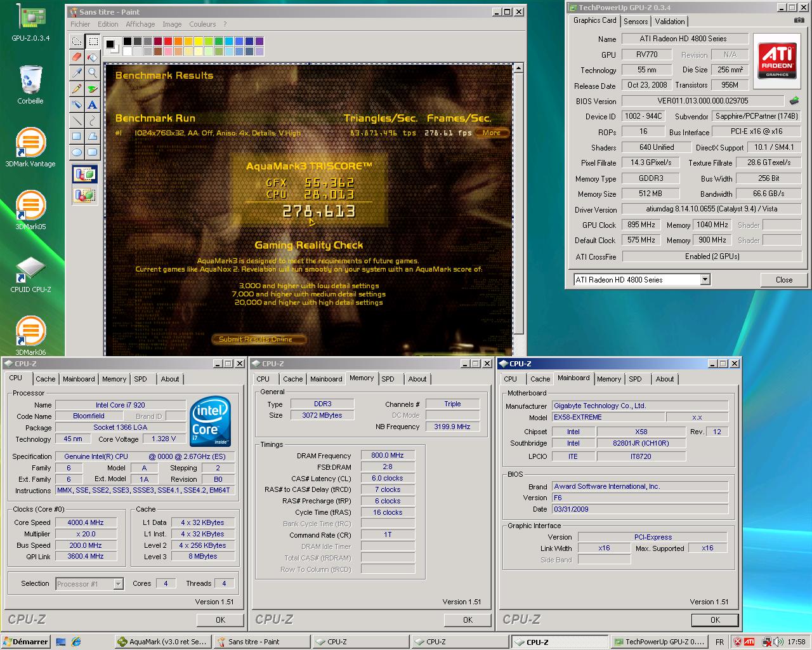Choose the Brush tool in Paint
The height and width of the screenshot is (650, 812).
click(x=93, y=89)
